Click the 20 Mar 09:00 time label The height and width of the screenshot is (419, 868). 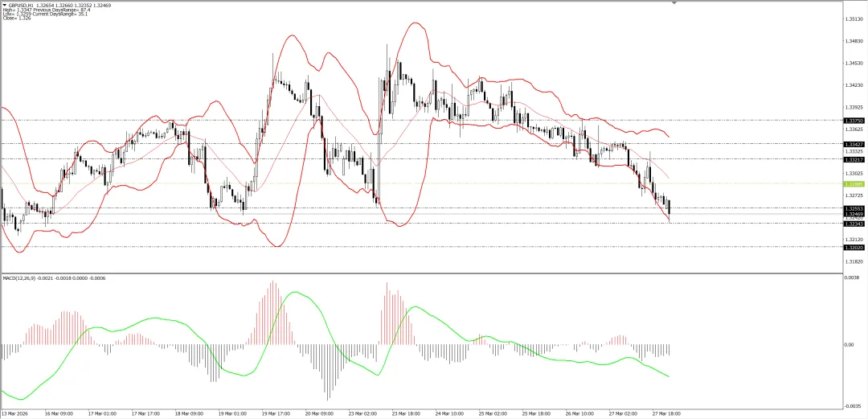click(319, 413)
